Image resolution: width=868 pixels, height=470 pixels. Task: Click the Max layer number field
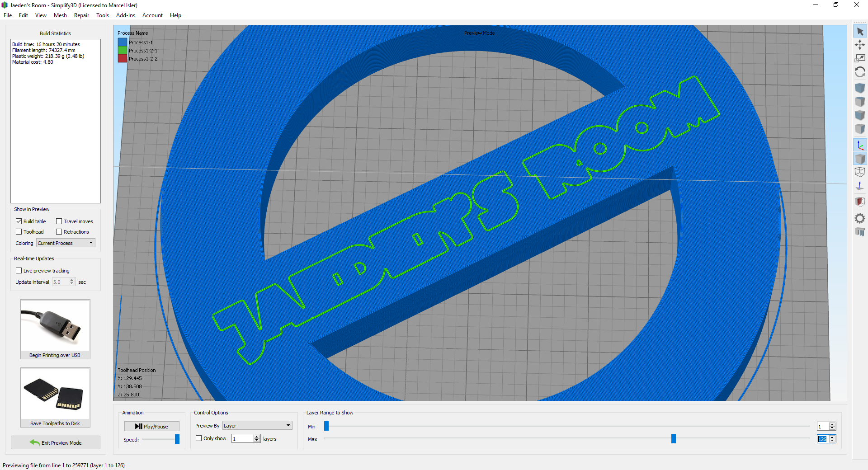click(823, 439)
